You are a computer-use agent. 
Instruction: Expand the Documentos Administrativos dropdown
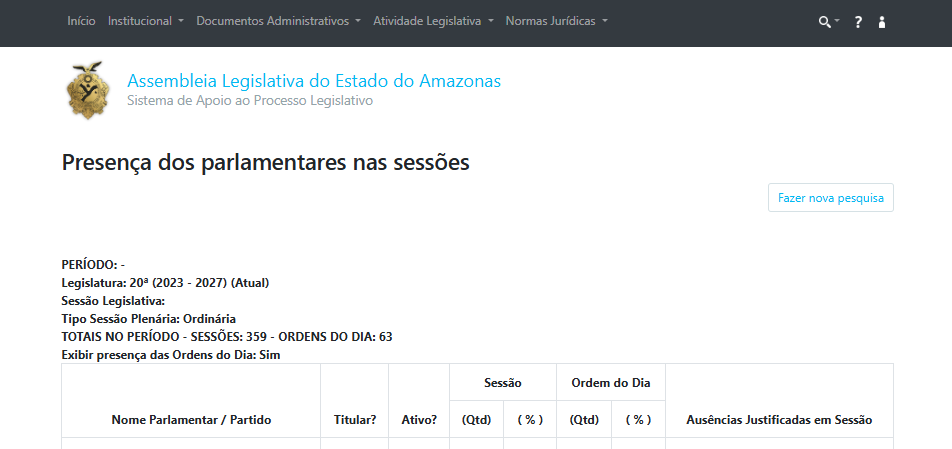[x=279, y=21]
